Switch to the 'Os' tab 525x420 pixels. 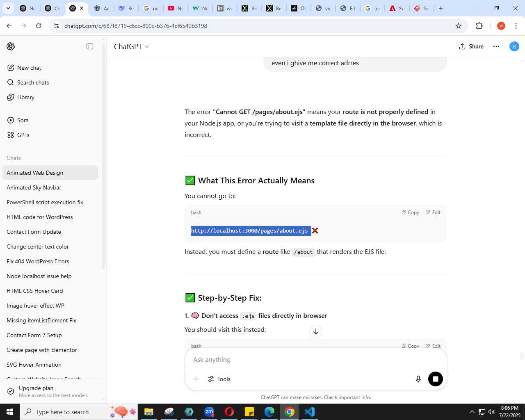299,8
